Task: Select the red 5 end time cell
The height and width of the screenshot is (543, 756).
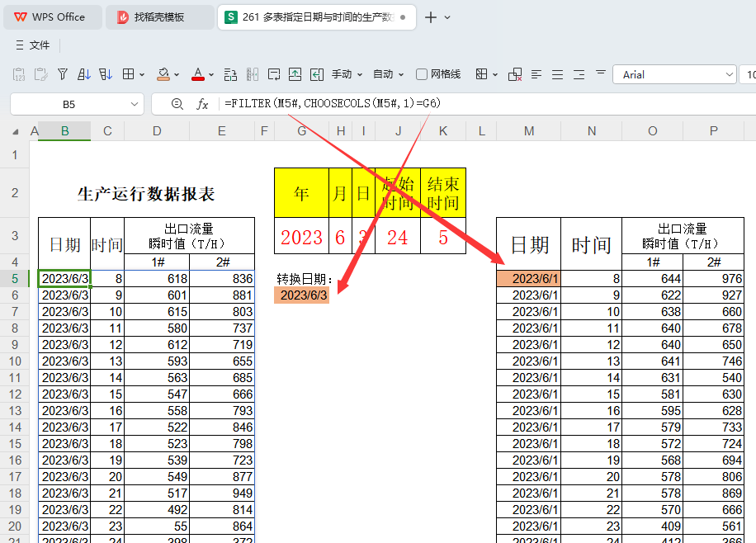Action: pos(443,237)
